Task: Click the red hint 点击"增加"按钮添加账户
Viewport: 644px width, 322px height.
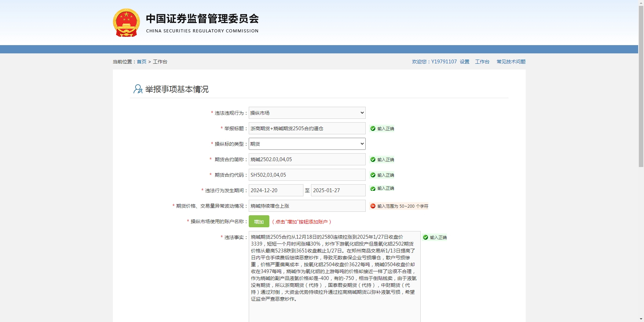Action: (x=301, y=222)
